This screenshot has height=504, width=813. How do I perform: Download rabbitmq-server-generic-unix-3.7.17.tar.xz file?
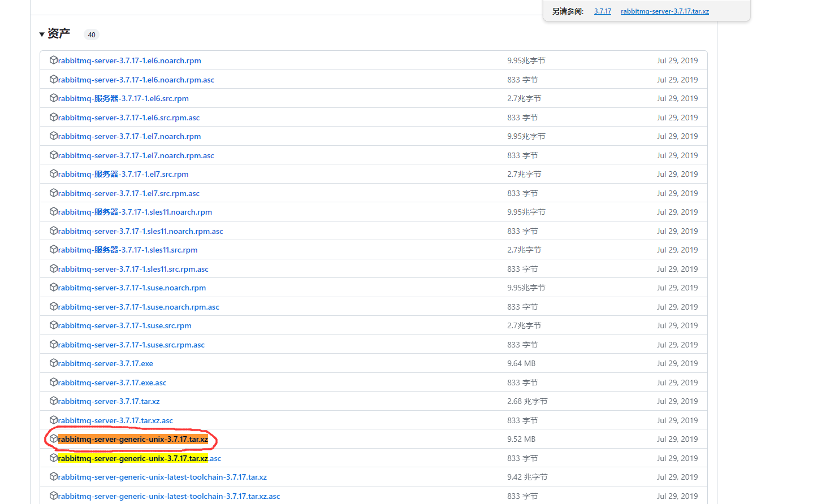pos(133,439)
